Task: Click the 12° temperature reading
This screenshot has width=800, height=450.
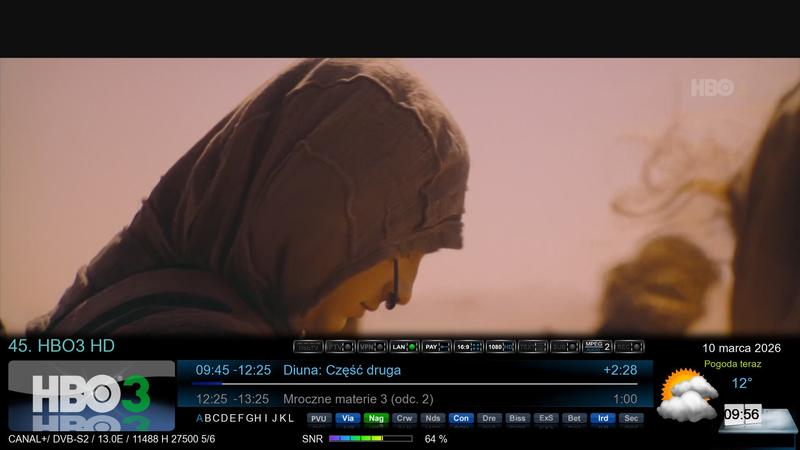Action: (x=742, y=383)
